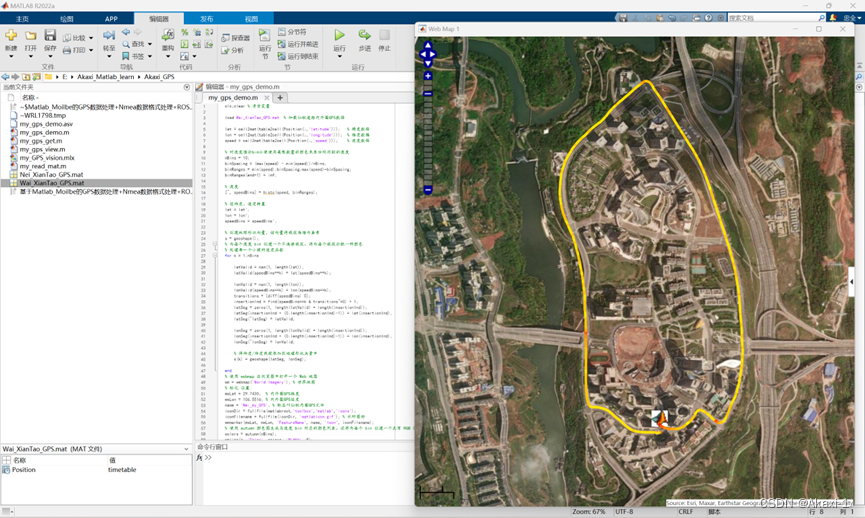865x518 pixels.
Task: Click the MATLAB marker icon on the map
Action: (x=660, y=418)
